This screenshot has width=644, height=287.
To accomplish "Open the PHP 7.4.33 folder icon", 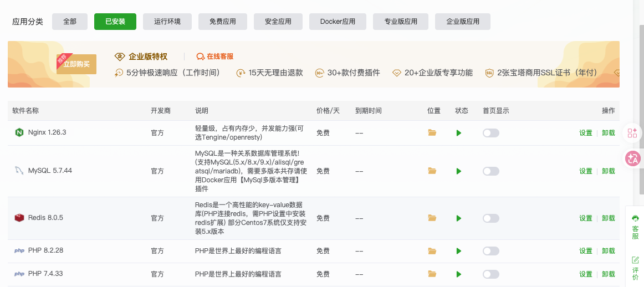I will (432, 274).
